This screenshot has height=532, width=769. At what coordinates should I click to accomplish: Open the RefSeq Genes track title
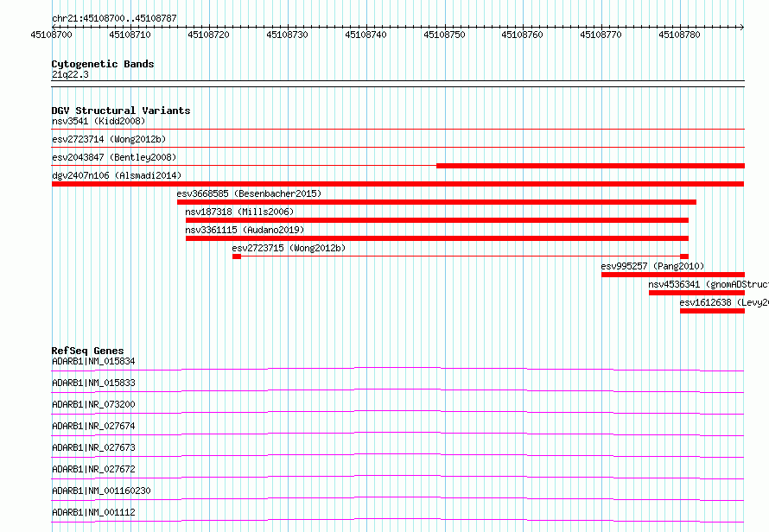click(88, 351)
